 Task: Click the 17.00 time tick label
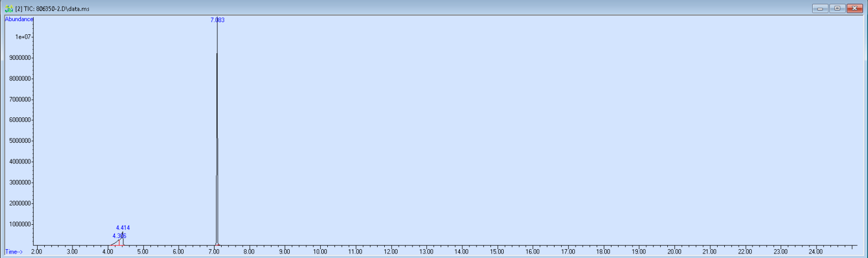[x=568, y=252]
